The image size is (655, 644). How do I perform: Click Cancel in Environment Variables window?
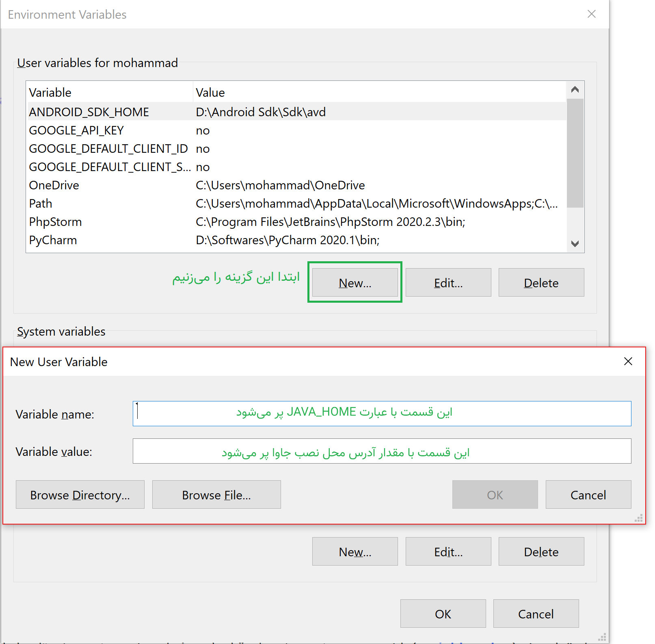(x=536, y=614)
